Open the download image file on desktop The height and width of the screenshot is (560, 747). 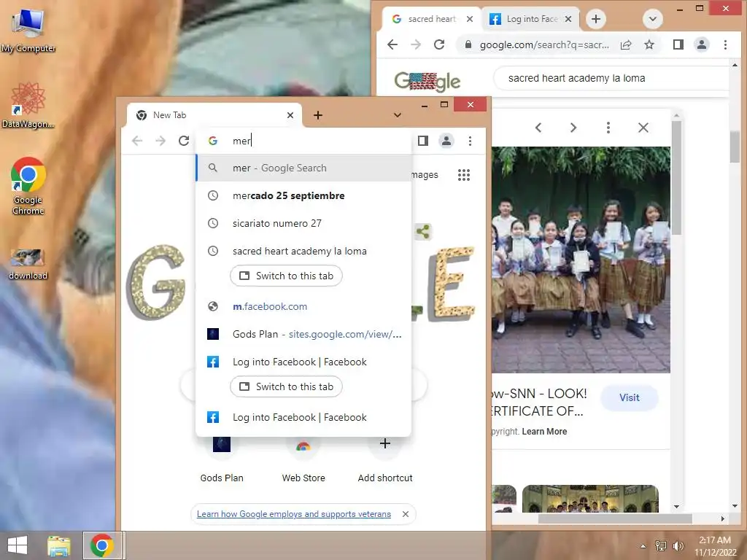tap(28, 264)
